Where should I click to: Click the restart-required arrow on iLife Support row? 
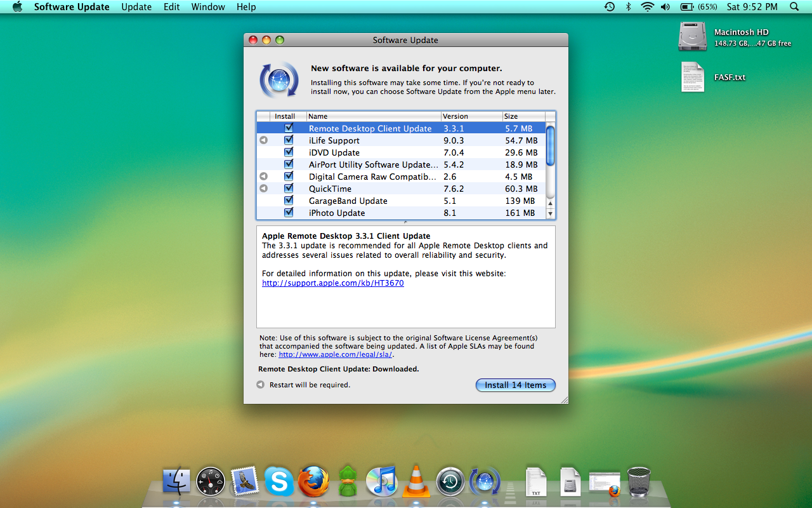click(263, 140)
